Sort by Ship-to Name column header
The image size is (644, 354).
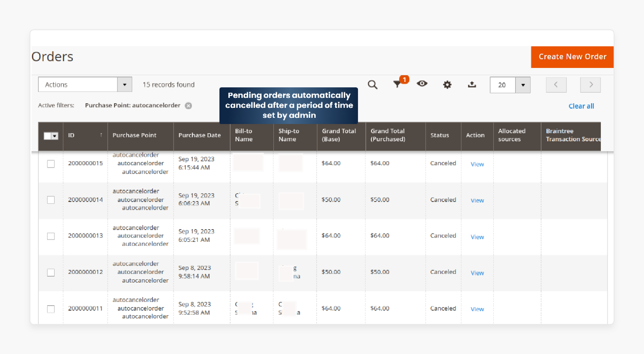295,136
